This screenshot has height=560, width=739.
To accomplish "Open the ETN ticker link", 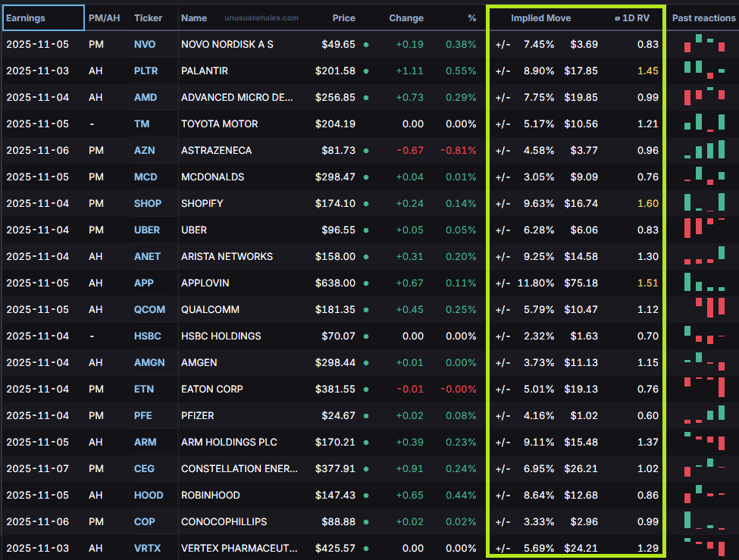I will (144, 389).
